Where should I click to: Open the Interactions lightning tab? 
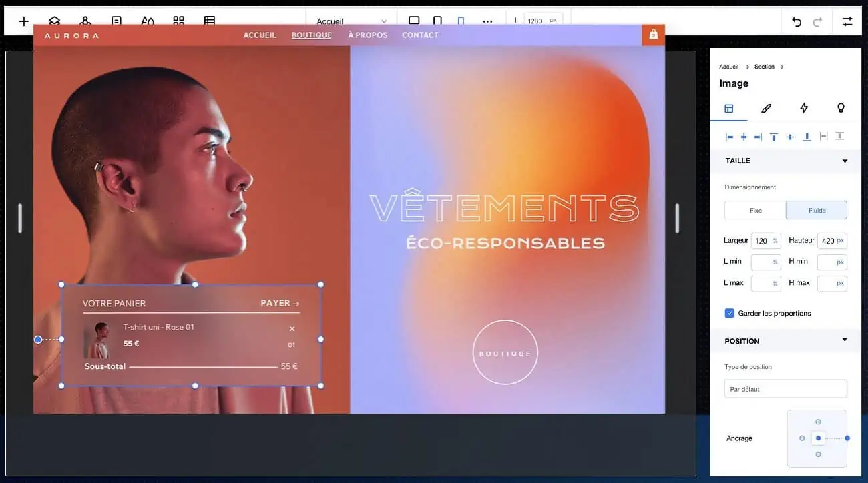coord(804,108)
